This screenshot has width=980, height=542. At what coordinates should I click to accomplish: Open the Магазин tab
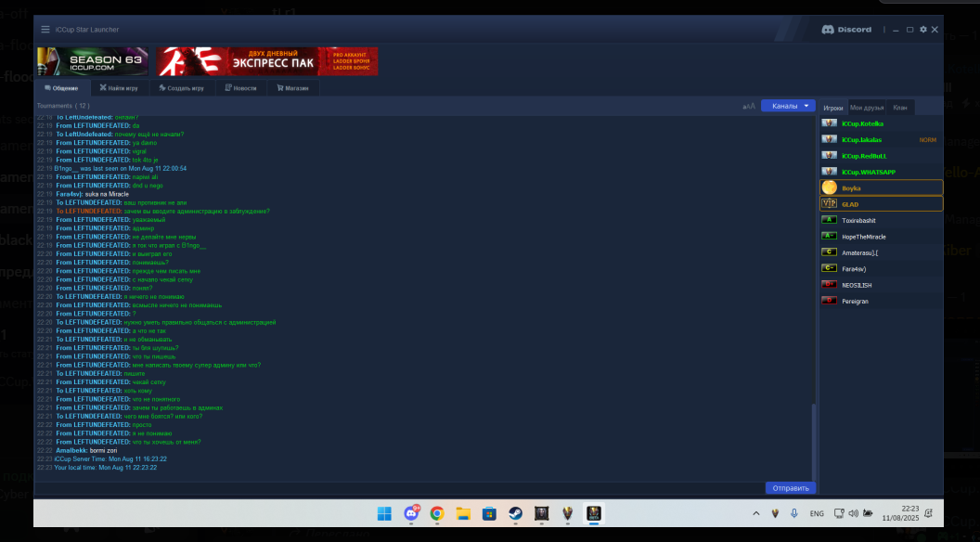(293, 88)
